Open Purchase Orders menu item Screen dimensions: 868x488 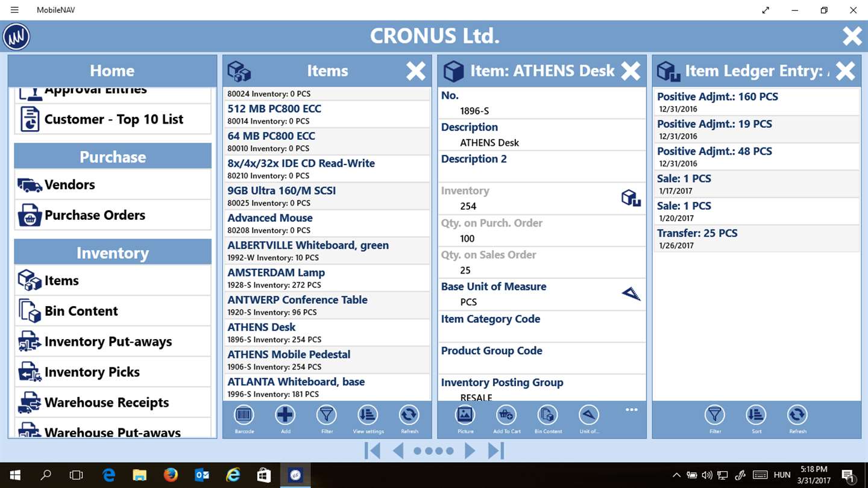(113, 215)
